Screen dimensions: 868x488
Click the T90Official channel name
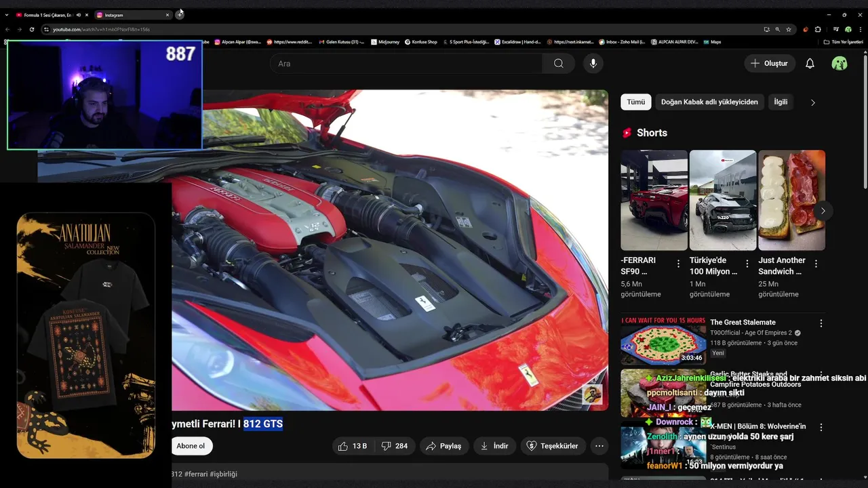(751, 333)
